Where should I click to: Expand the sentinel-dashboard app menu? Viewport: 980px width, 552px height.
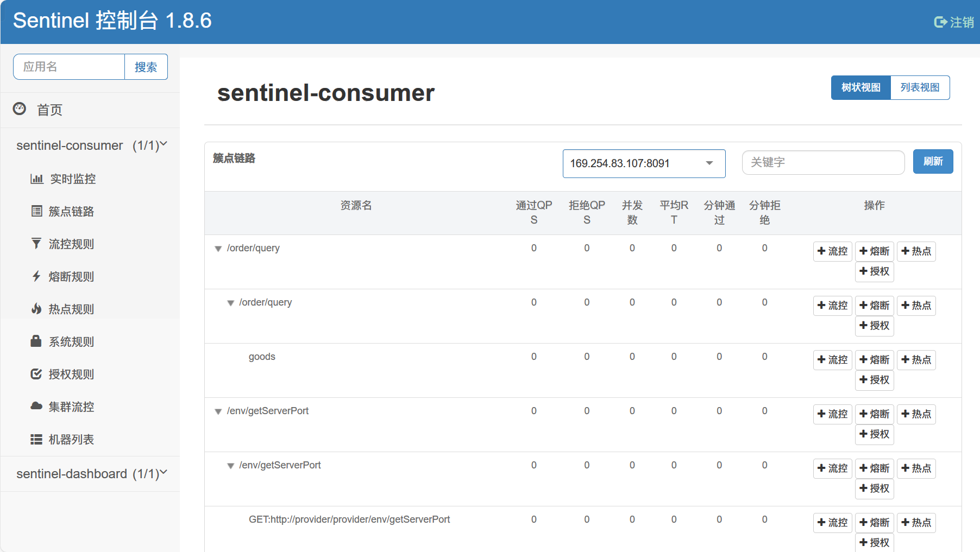[x=91, y=474]
